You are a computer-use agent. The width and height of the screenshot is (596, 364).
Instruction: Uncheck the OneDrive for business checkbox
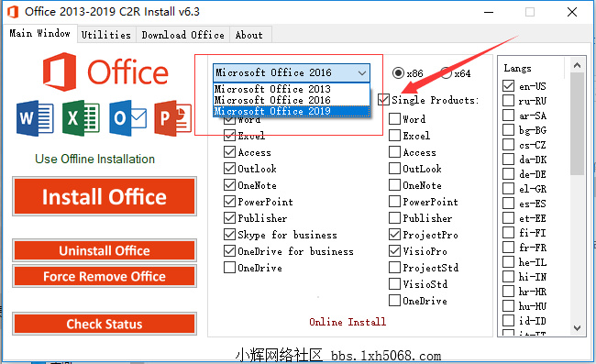pyautogui.click(x=229, y=251)
